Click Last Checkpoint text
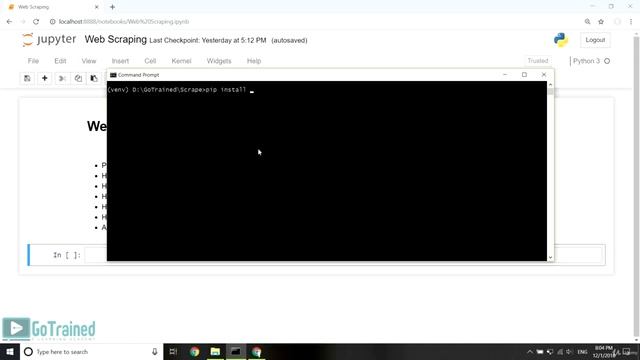This screenshot has height=360, width=640. coord(208,40)
